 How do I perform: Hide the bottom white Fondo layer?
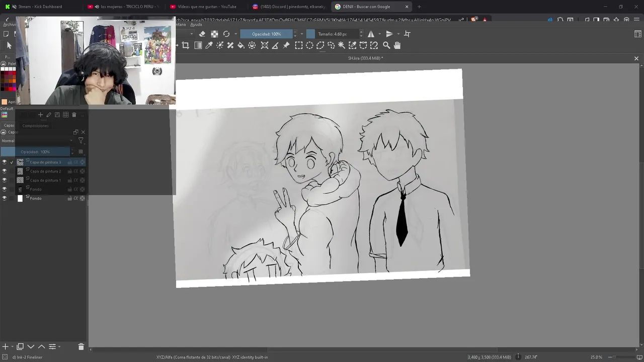click(x=5, y=198)
